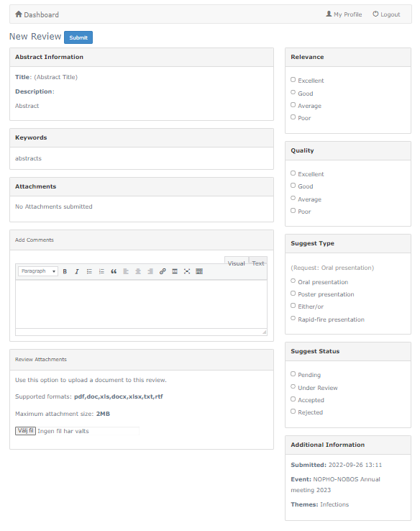Choose Poster presentation as suggested type
The height and width of the screenshot is (531, 420).
click(x=293, y=294)
